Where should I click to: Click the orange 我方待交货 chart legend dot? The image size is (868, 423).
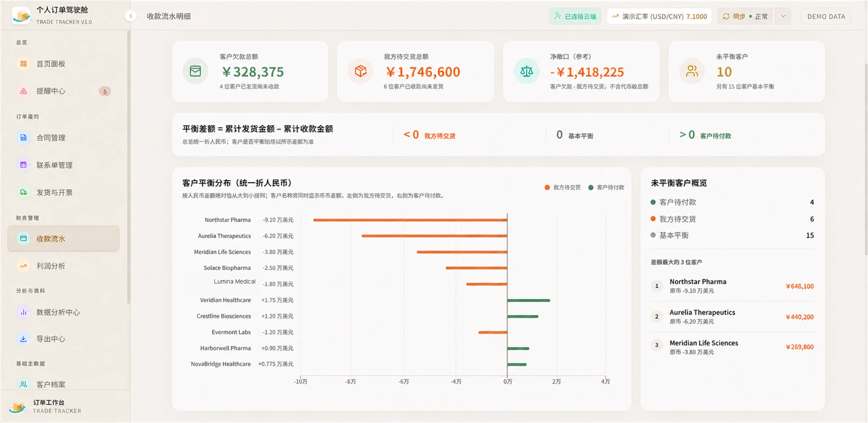(x=547, y=187)
